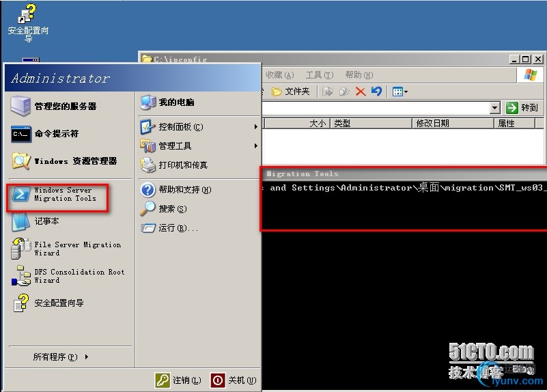Open the Help (帮助) menu in Explorer
Image resolution: width=547 pixels, height=392 pixels.
pyautogui.click(x=359, y=75)
